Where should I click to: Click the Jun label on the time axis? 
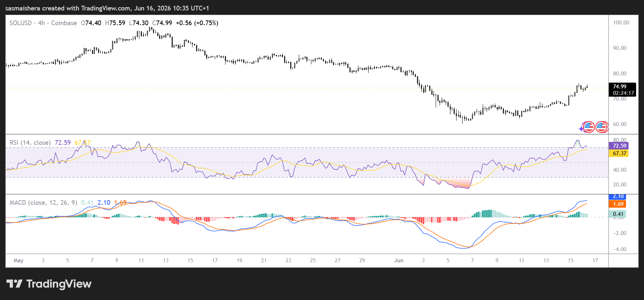399,260
